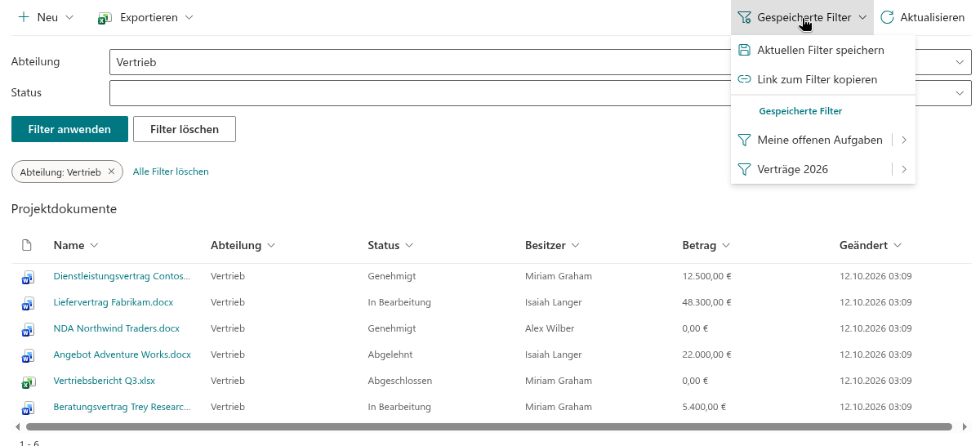Screen dimensions: 980x446
Task: Open the Status combo box chevron
Action: pos(959,93)
